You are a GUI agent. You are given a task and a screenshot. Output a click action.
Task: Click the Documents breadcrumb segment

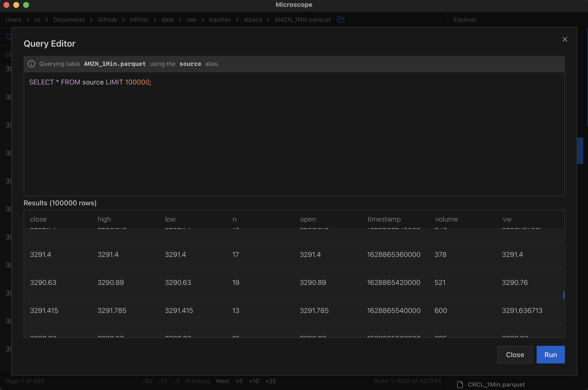pyautogui.click(x=69, y=19)
